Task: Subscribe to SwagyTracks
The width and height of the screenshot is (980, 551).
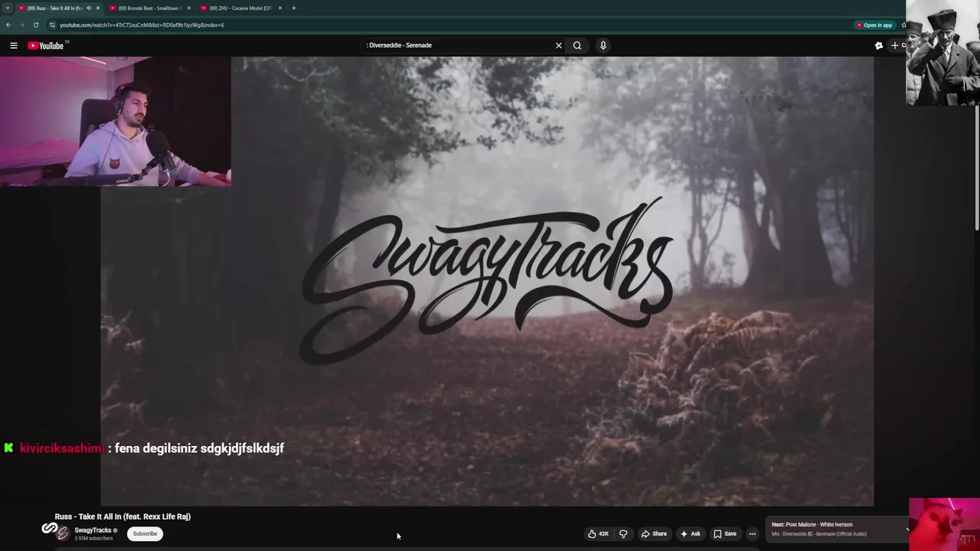Action: pos(145,534)
